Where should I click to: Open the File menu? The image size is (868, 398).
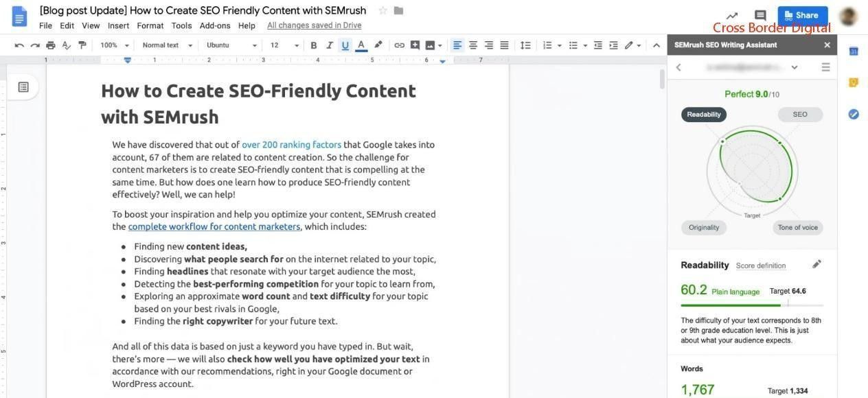(x=45, y=25)
